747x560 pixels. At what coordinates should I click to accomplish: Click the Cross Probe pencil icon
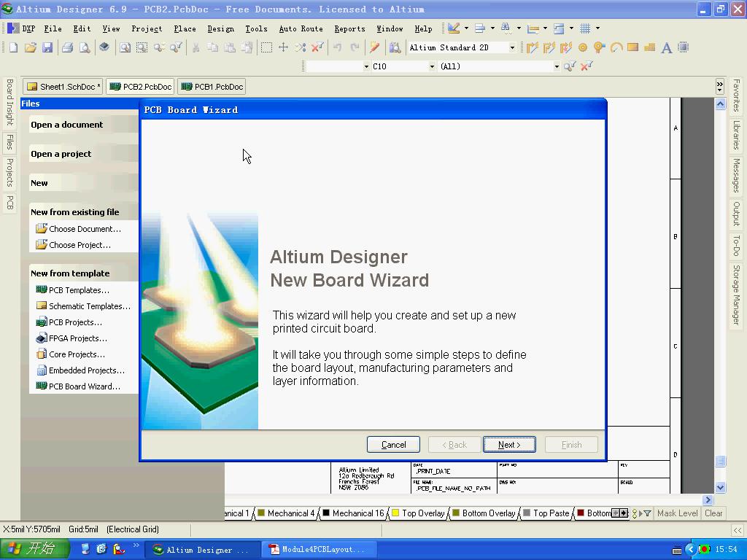click(x=374, y=47)
